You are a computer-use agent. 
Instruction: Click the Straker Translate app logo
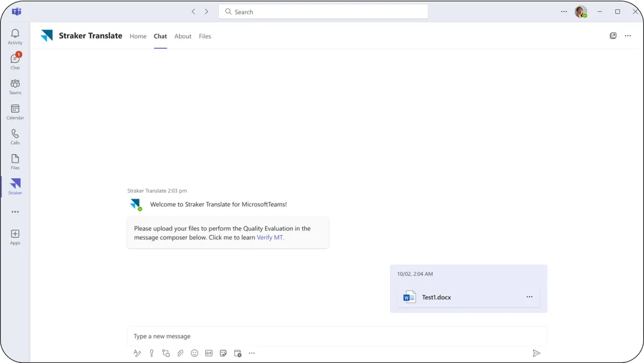point(47,35)
